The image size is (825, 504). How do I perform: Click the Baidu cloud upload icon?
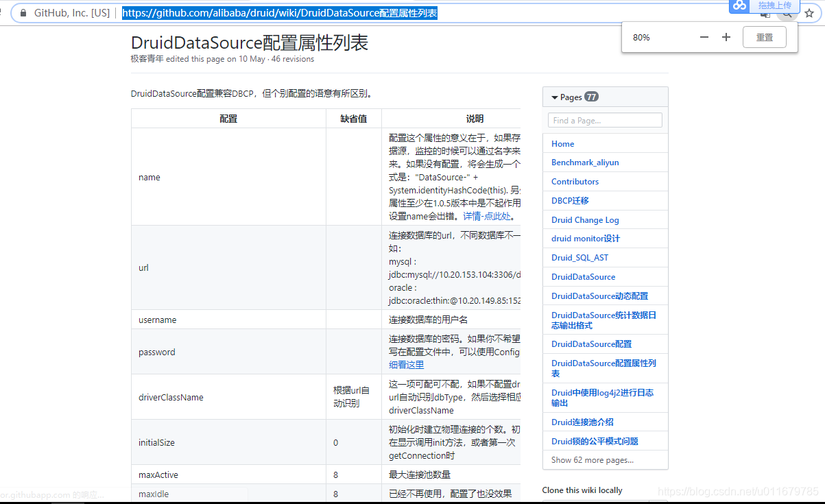pos(739,5)
